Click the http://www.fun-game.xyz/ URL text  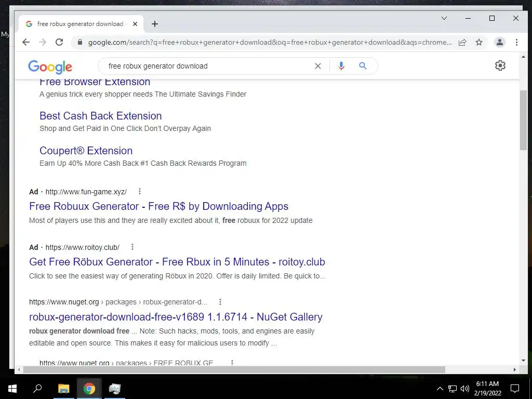pyautogui.click(x=86, y=192)
